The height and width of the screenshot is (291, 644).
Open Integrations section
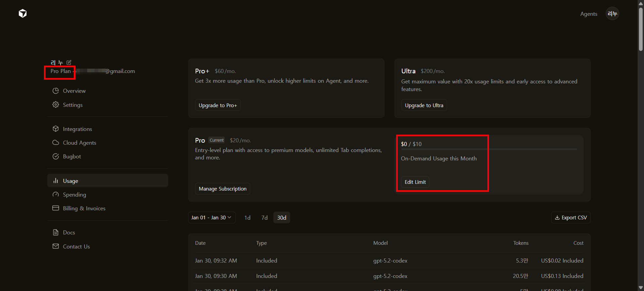click(108, 129)
